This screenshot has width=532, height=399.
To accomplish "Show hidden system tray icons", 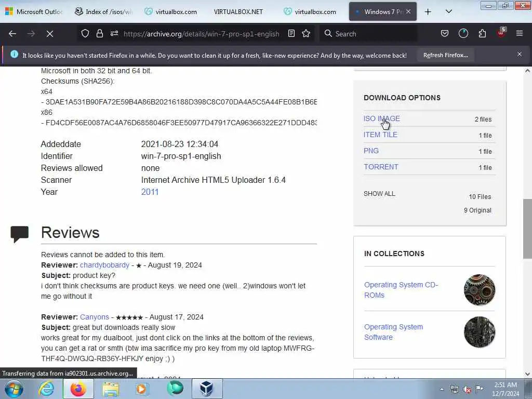I will click(x=442, y=389).
